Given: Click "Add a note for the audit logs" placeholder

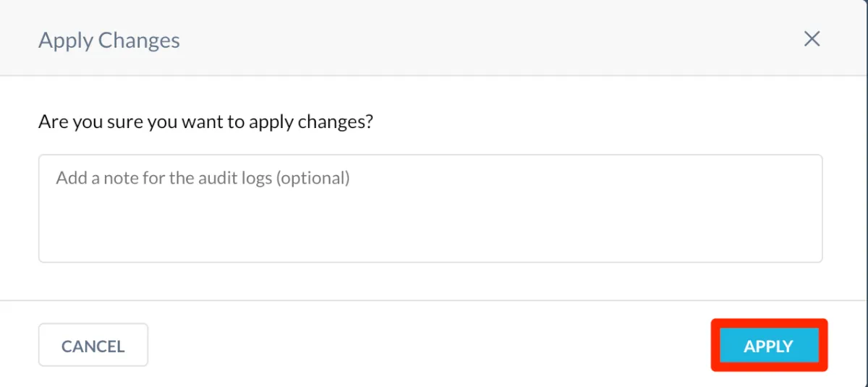Looking at the screenshot, I should pyautogui.click(x=203, y=178).
